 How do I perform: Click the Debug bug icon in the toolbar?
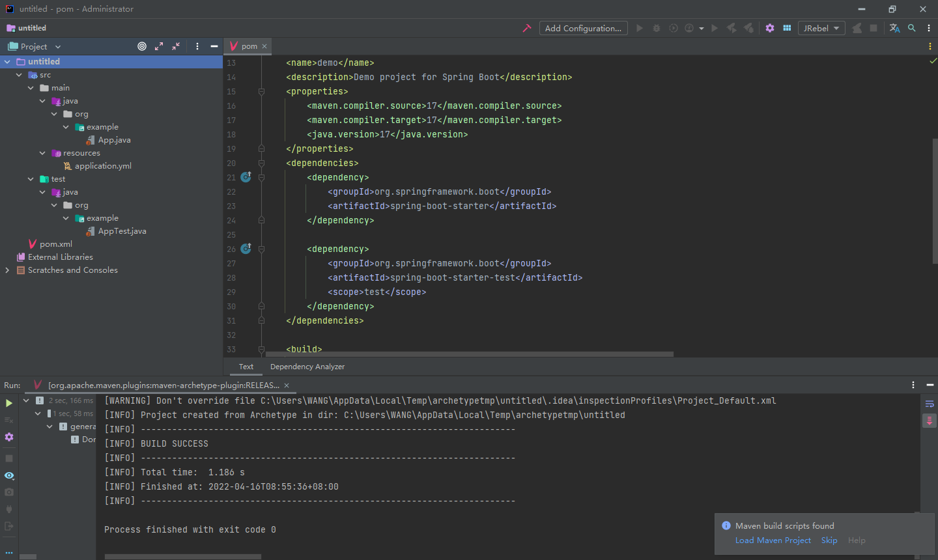coord(657,28)
